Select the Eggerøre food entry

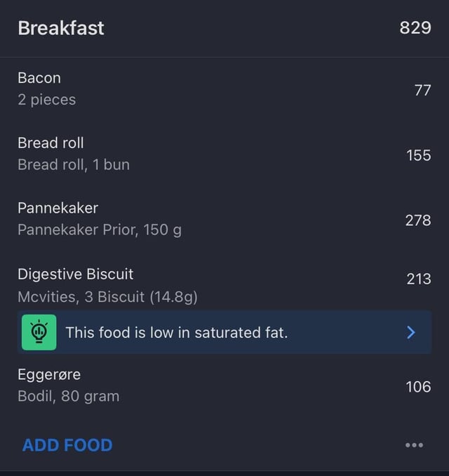tap(49, 374)
